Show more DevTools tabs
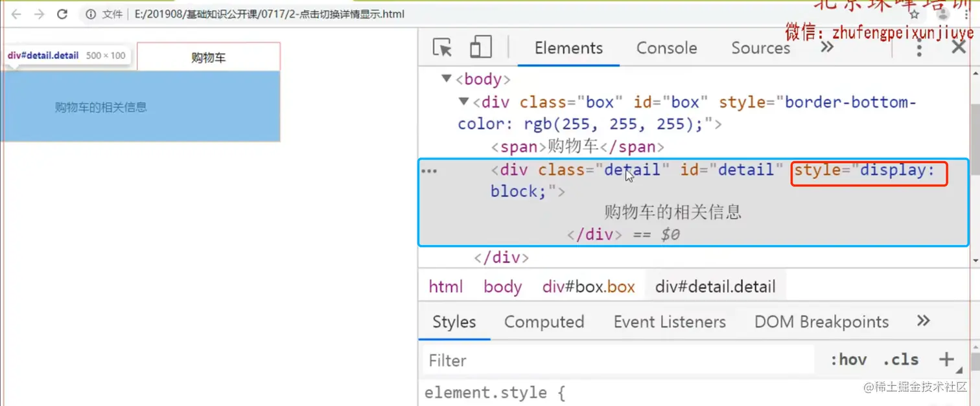This screenshot has height=406, width=980. coord(826,47)
